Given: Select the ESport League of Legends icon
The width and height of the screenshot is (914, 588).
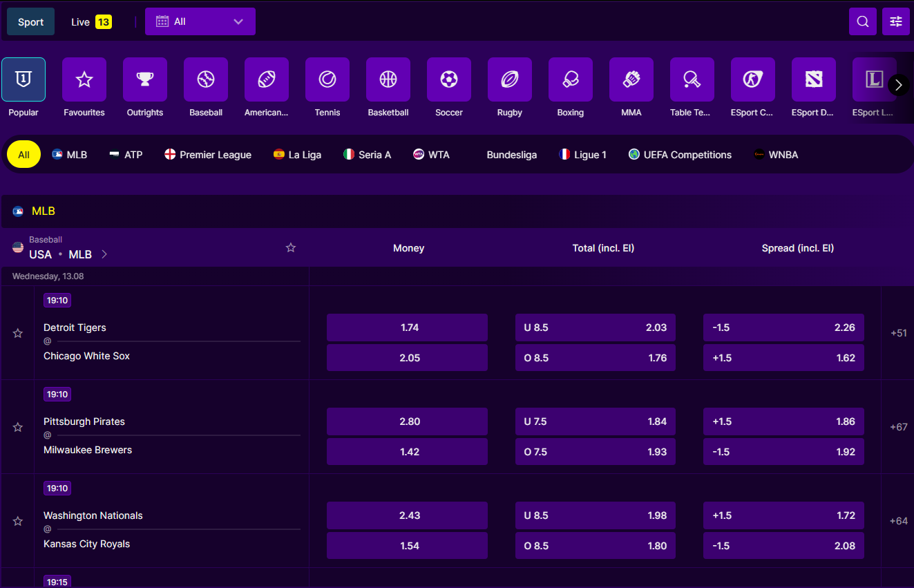Looking at the screenshot, I should click(x=875, y=79).
